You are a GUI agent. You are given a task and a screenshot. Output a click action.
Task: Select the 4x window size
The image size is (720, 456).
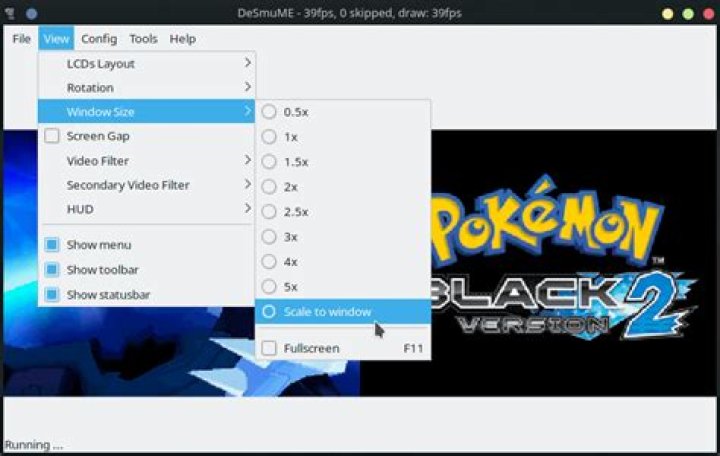pos(343,262)
